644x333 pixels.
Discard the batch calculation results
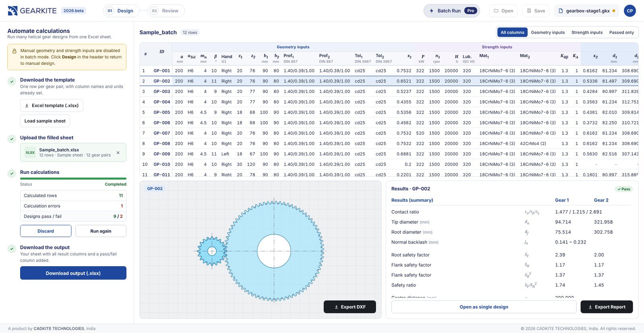(x=46, y=231)
